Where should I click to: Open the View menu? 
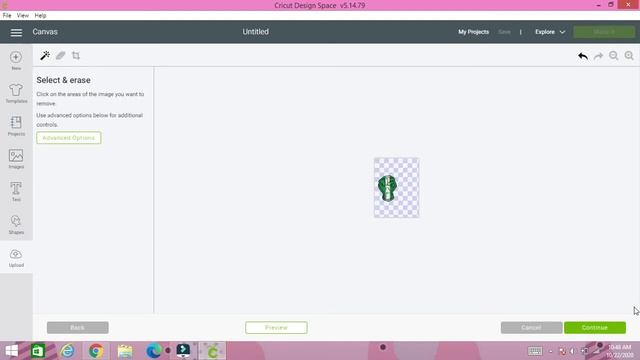[x=22, y=16]
